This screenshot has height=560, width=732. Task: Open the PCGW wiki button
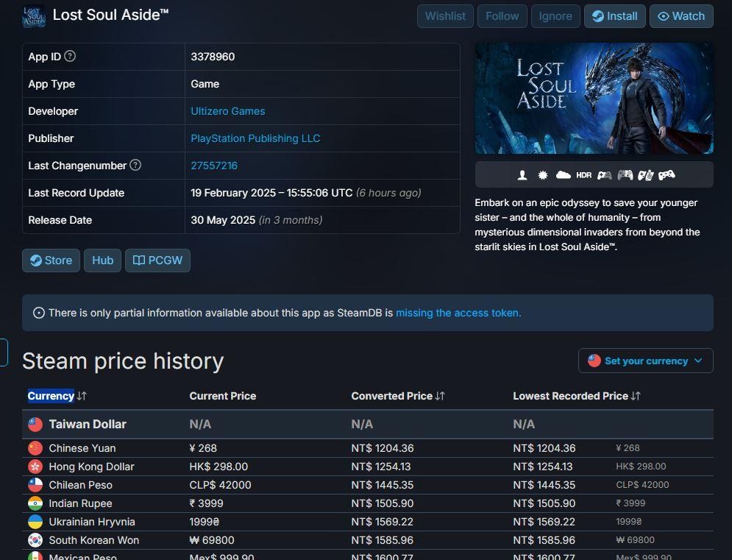pyautogui.click(x=157, y=260)
